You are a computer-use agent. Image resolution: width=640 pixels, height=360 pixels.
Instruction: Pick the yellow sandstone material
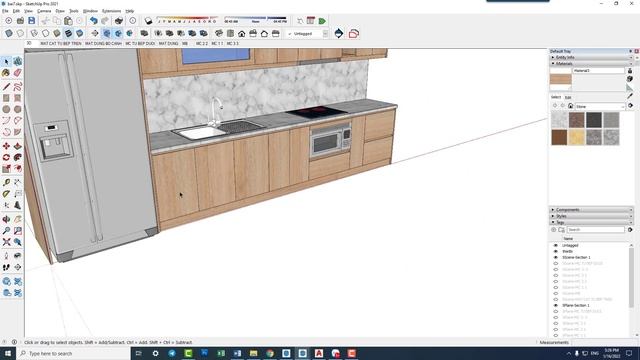coord(576,138)
